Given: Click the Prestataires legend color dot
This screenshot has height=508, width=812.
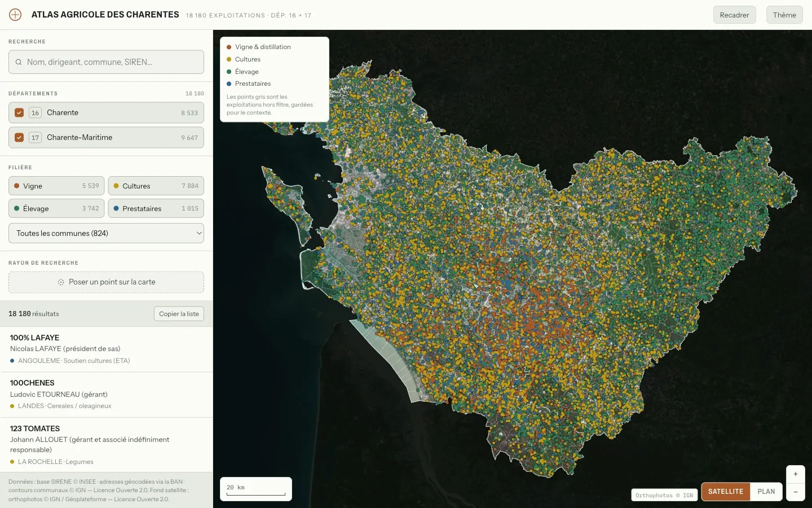Looking at the screenshot, I should coord(229,84).
